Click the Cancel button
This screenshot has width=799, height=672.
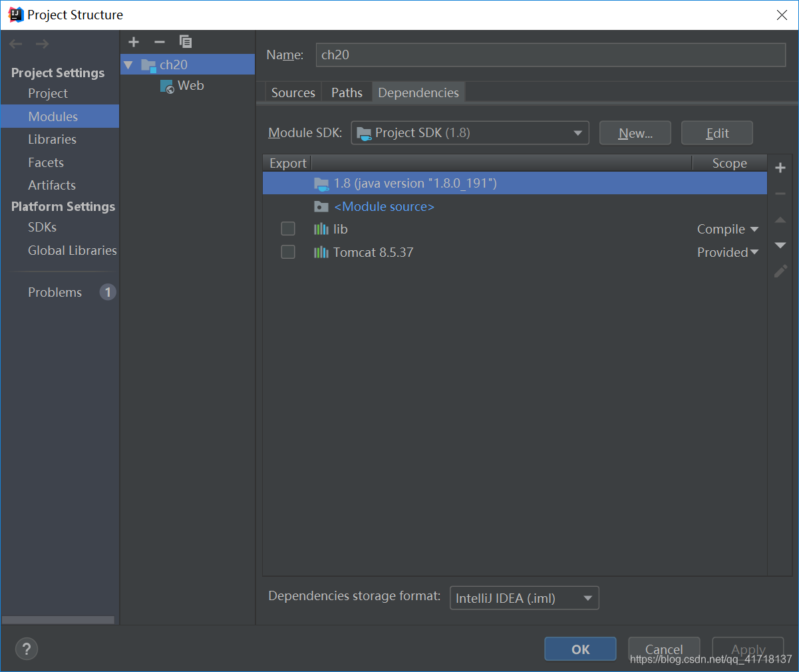(664, 649)
